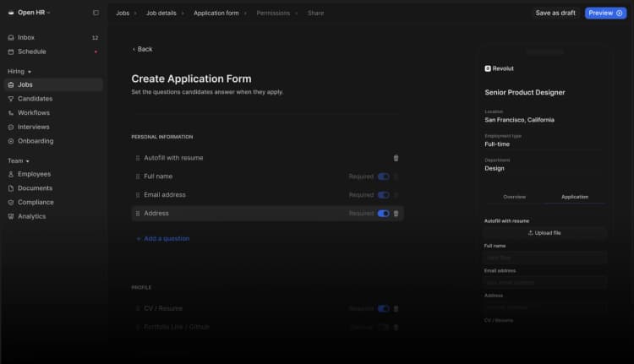
Task: Go to Candidates page
Action: 53,99
